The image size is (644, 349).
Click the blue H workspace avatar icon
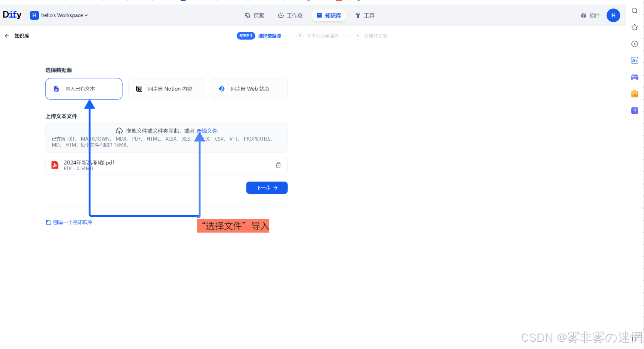(x=34, y=15)
